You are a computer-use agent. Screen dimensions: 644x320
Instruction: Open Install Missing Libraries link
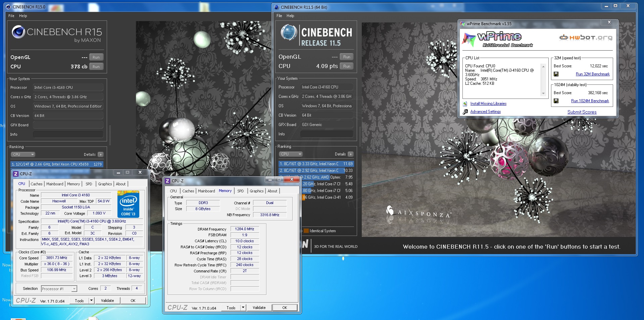[x=488, y=104]
